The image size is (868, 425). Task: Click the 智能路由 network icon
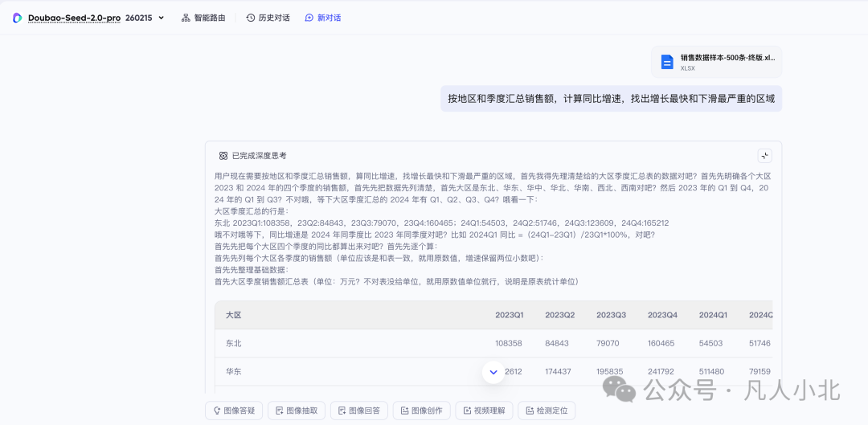tap(186, 18)
